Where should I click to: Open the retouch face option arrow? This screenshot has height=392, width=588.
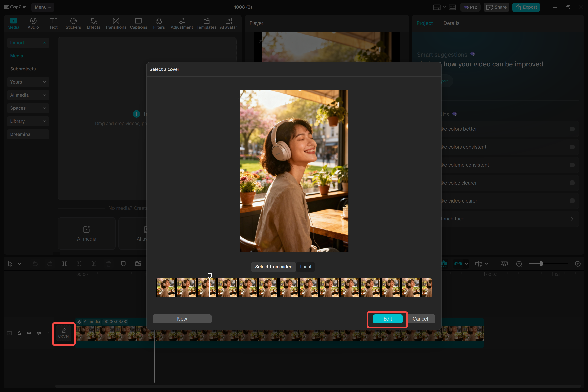pyautogui.click(x=572, y=219)
